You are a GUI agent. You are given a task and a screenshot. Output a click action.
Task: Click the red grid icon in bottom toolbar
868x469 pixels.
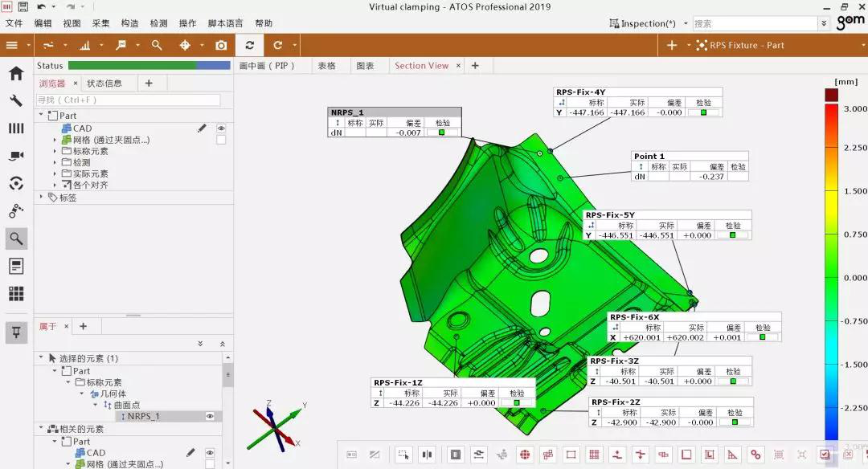click(x=594, y=455)
